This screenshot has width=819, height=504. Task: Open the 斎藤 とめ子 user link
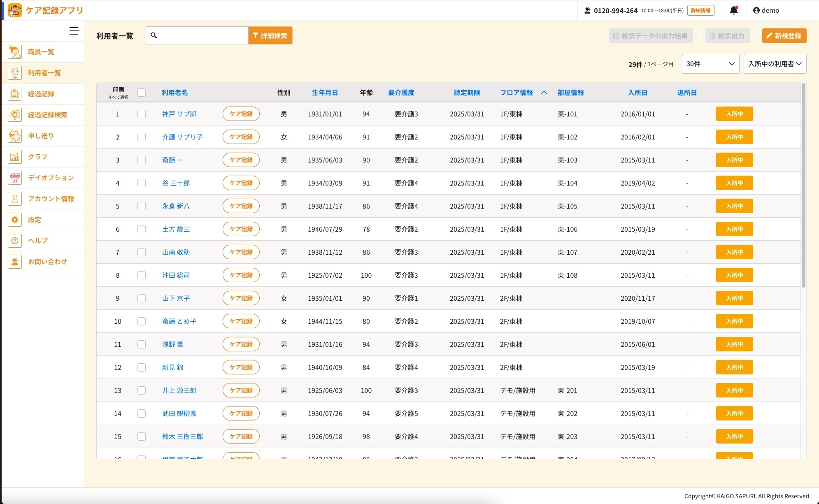click(x=179, y=321)
